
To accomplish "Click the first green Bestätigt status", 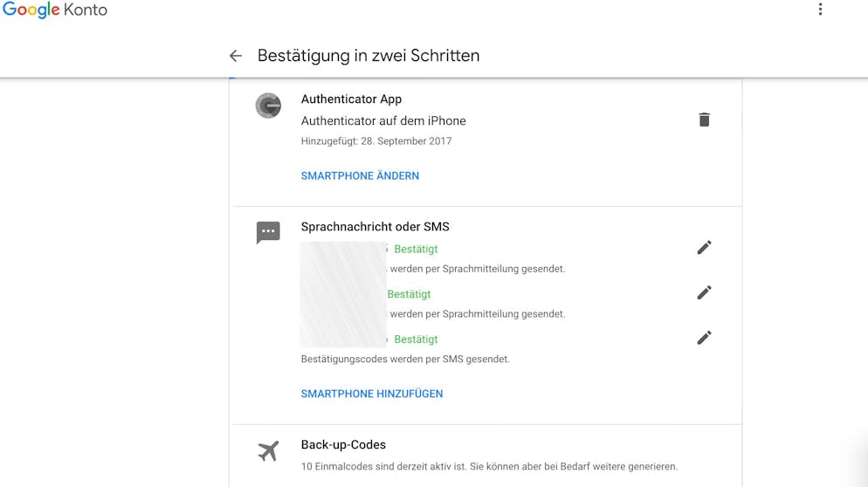I will [x=416, y=249].
